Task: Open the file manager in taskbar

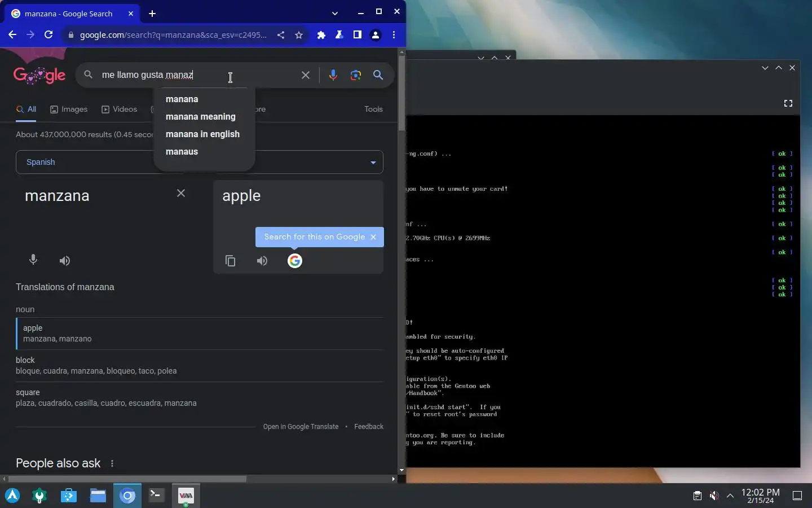Action: 98,496
